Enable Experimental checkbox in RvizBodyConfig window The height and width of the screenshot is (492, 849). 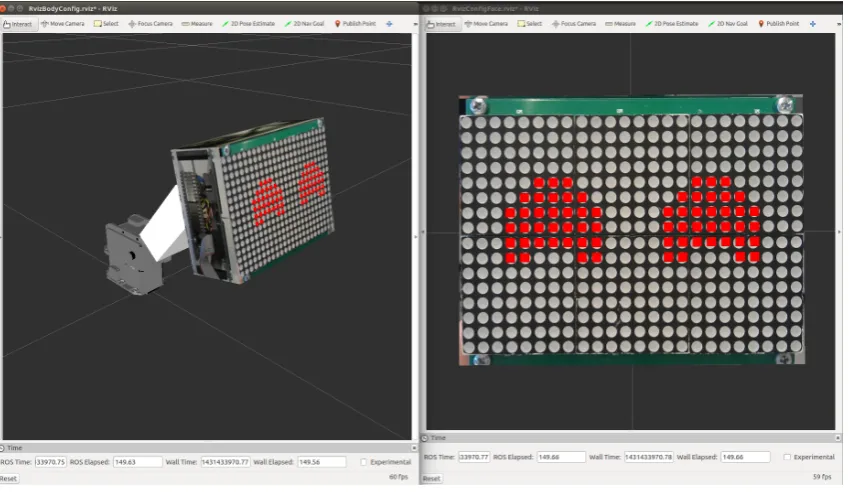[364, 462]
